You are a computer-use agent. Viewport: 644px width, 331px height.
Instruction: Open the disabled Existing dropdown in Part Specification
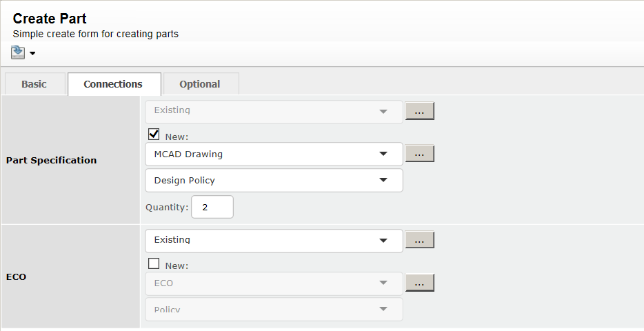click(274, 111)
